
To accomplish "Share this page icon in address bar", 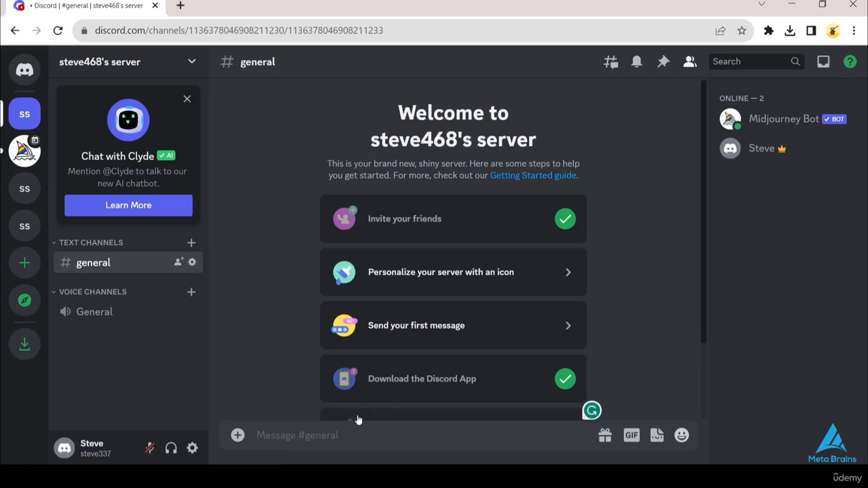I will pos(720,30).
